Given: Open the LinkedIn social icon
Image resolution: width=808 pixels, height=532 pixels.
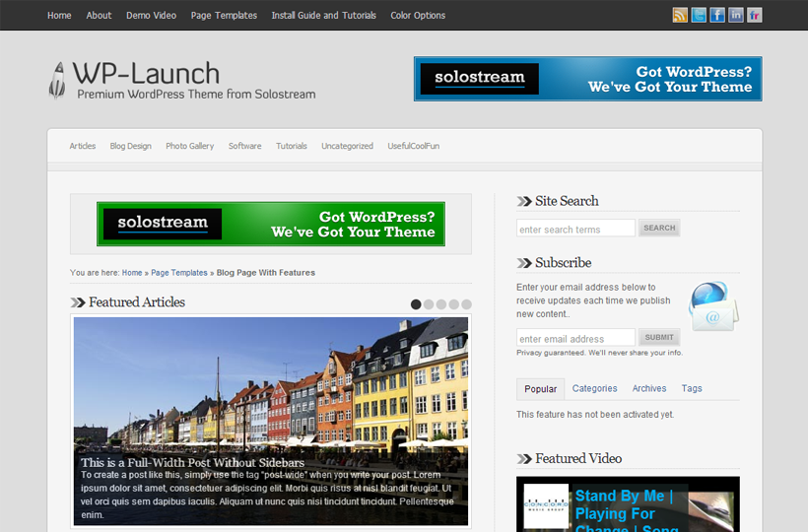Looking at the screenshot, I should tap(736, 15).
